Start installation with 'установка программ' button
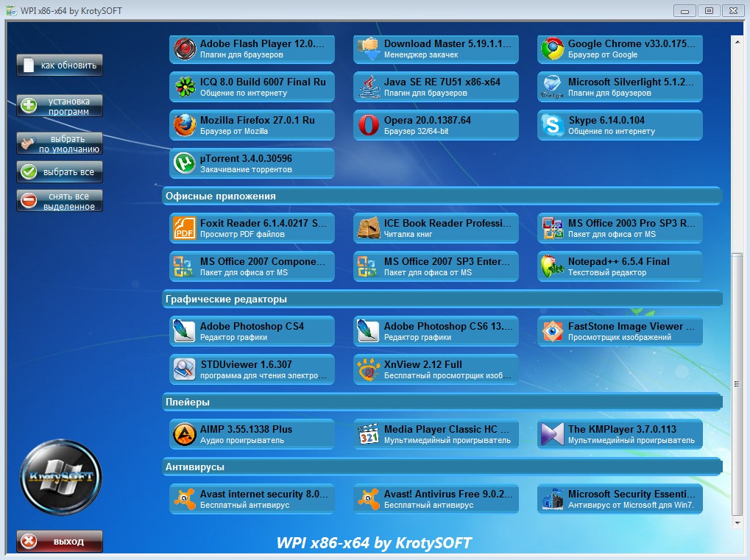 coord(60,106)
